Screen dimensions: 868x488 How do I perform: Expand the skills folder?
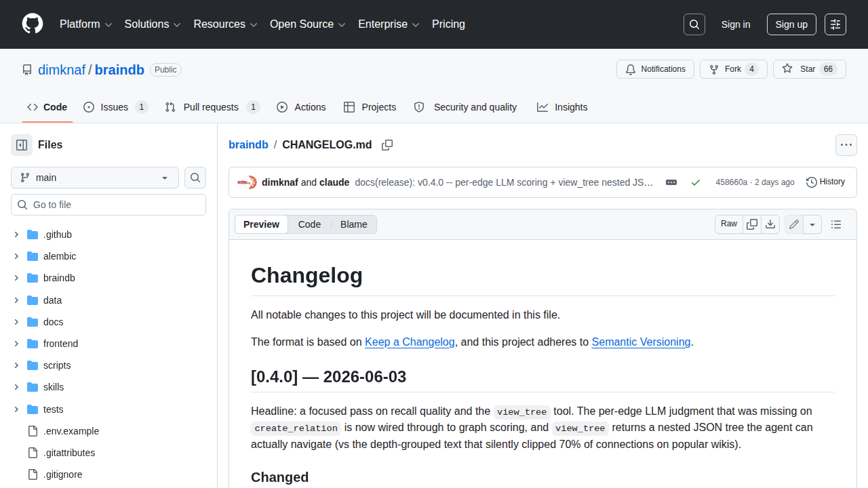[x=16, y=387]
